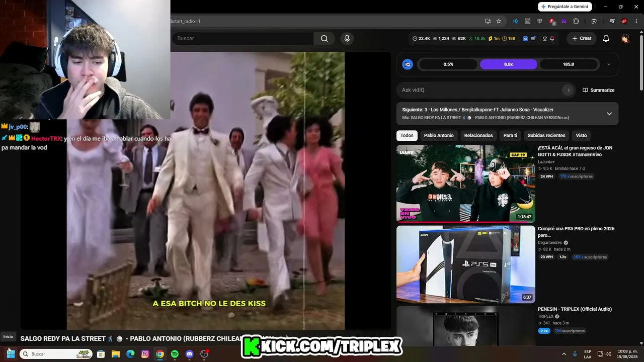Screen dimensions: 644x362
Task: Show hidden system tray icons
Action: click(564, 354)
